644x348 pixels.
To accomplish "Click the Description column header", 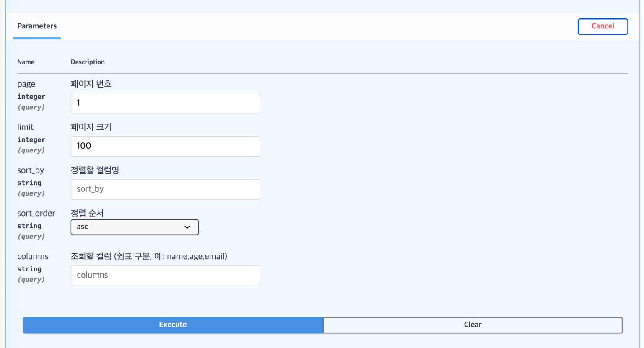I will (88, 62).
